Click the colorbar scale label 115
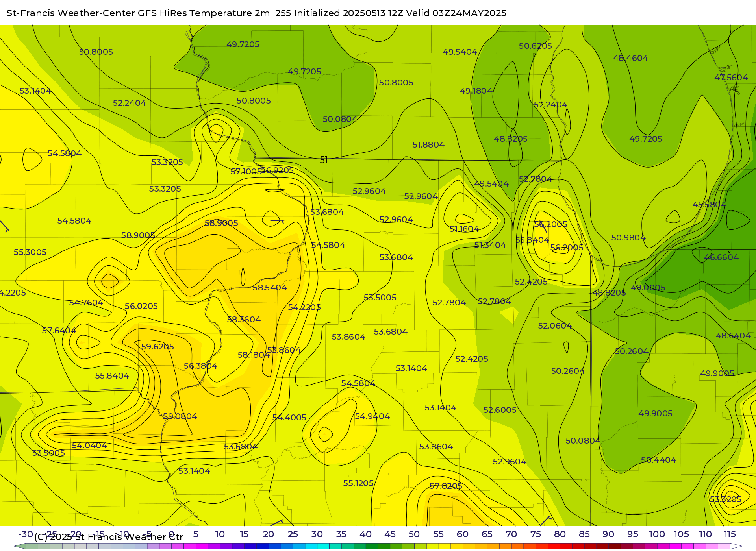Image resolution: width=756 pixels, height=551 pixels. tap(730, 534)
